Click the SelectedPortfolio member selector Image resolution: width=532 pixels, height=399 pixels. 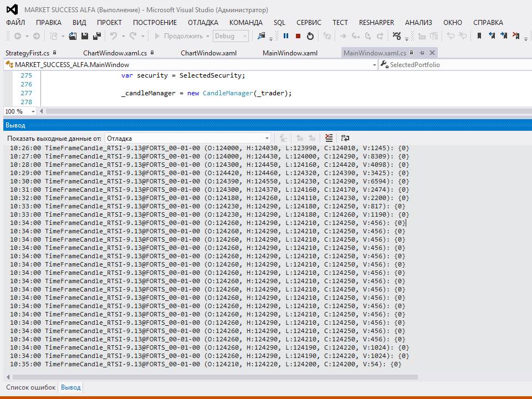pos(453,65)
